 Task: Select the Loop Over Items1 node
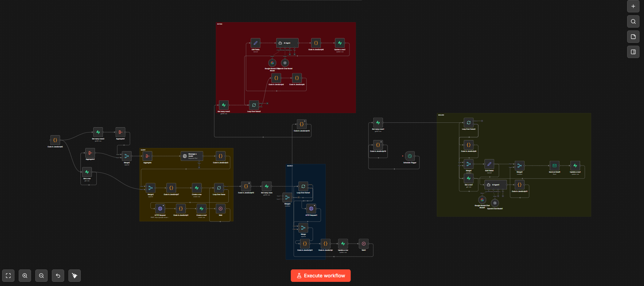[x=303, y=186]
